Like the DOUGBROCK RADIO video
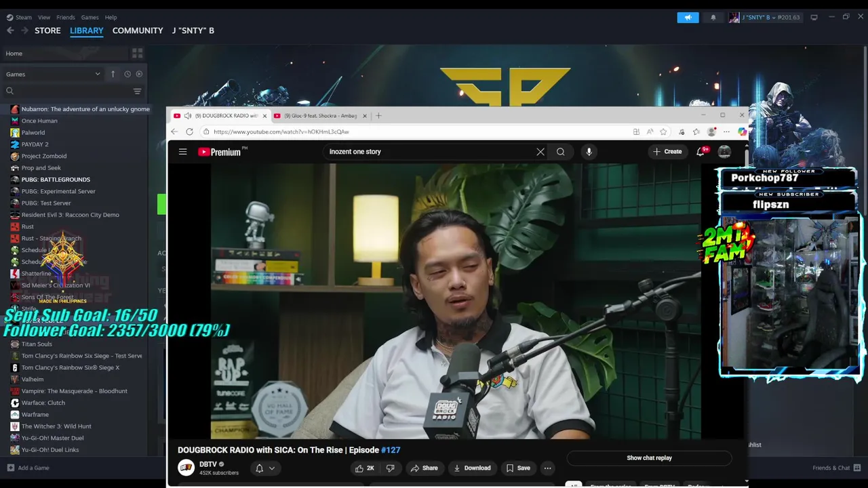This screenshot has width=868, height=488. (365, 468)
